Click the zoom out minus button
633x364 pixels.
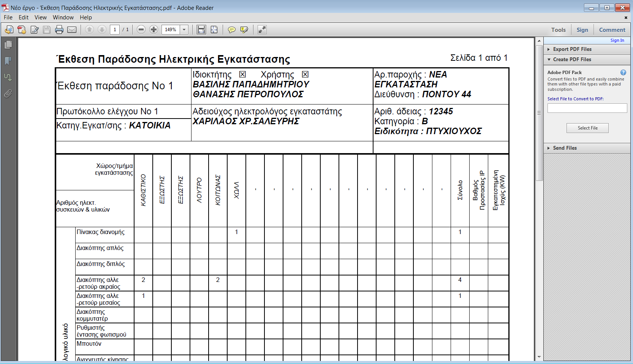click(x=141, y=30)
